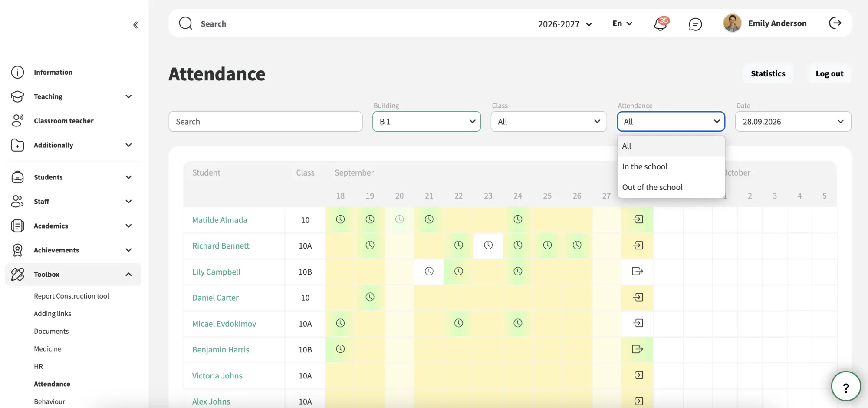Expand the Students menu section
The image size is (868, 408).
[73, 177]
